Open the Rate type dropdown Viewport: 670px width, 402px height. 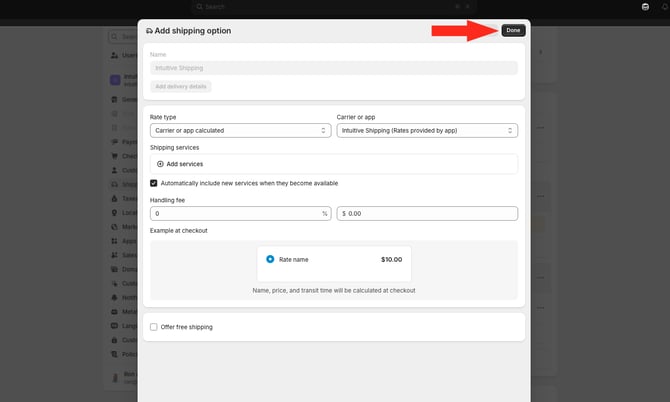(x=241, y=130)
